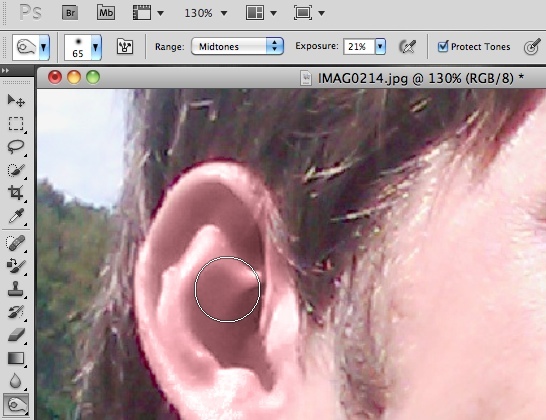This screenshot has width=546, height=420.
Task: Toggle the Protect Tones checkbox
Action: pos(443,46)
